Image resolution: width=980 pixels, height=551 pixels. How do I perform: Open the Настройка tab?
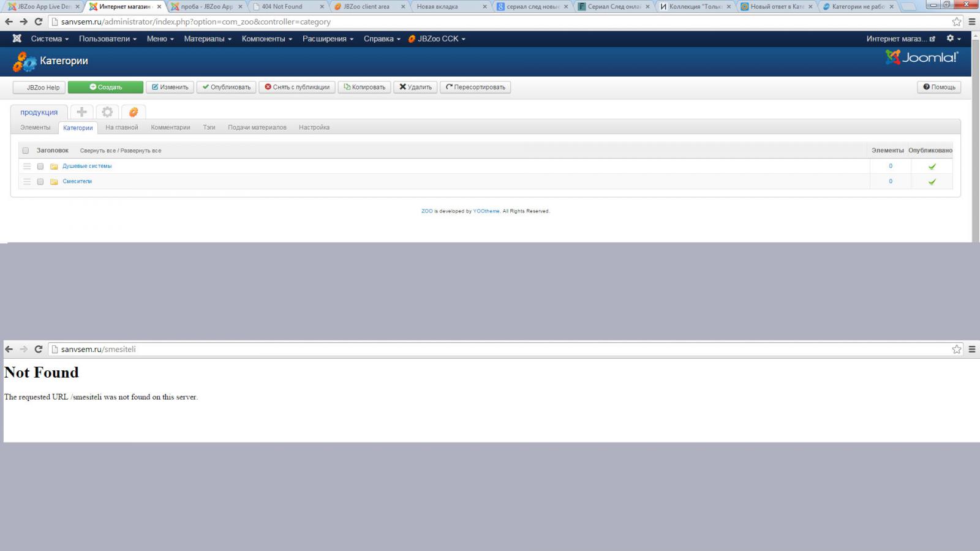tap(314, 127)
